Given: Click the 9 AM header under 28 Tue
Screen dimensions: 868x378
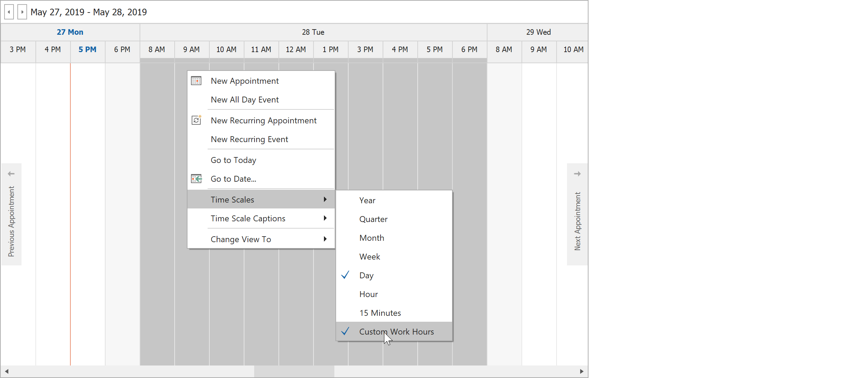Looking at the screenshot, I should (x=192, y=50).
